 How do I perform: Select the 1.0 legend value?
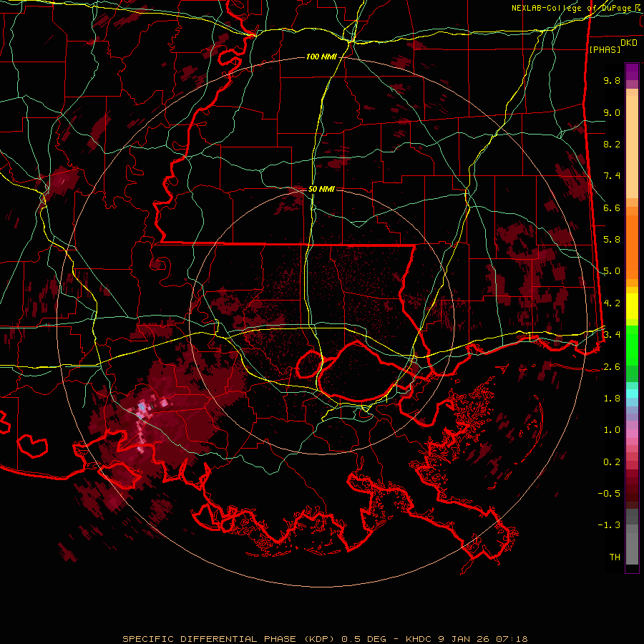[612, 430]
